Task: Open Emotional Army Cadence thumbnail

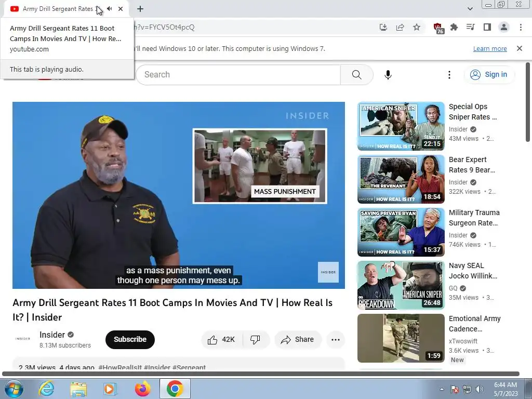Action: tap(401, 338)
